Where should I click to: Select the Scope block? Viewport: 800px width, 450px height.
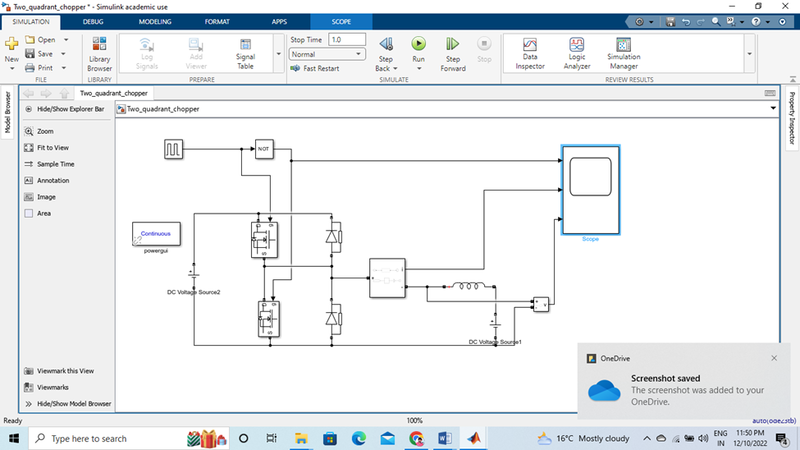(590, 190)
